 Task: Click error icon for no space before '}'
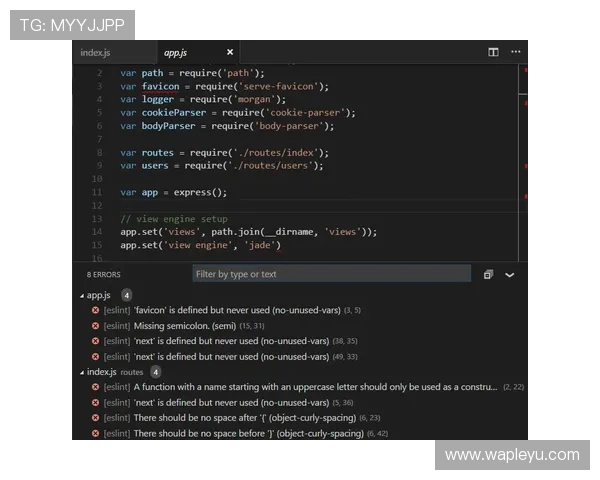coord(95,433)
